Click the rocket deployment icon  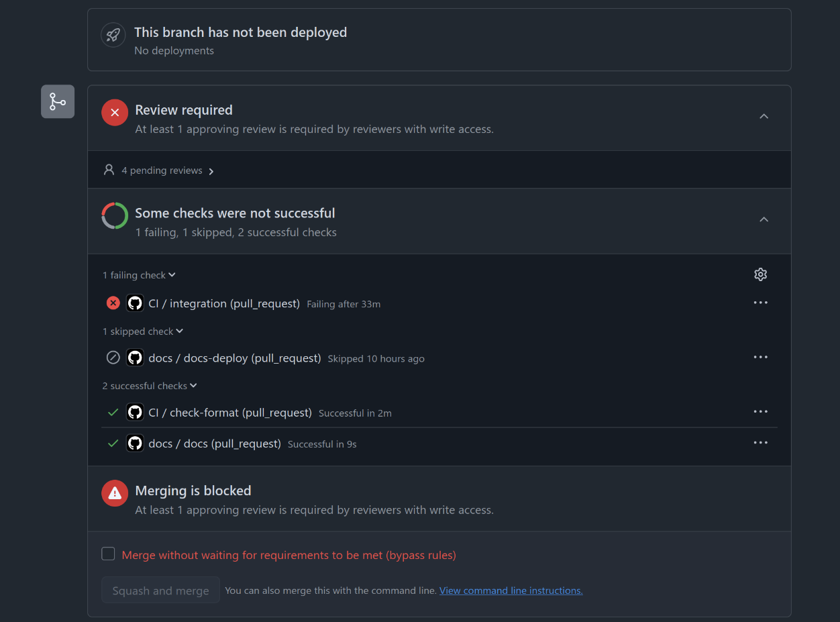coord(113,35)
